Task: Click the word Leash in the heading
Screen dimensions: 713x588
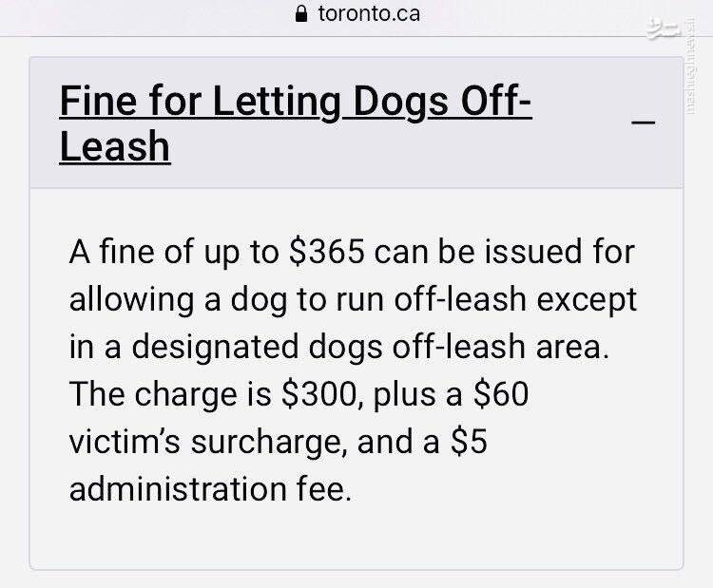Action: click(115, 147)
